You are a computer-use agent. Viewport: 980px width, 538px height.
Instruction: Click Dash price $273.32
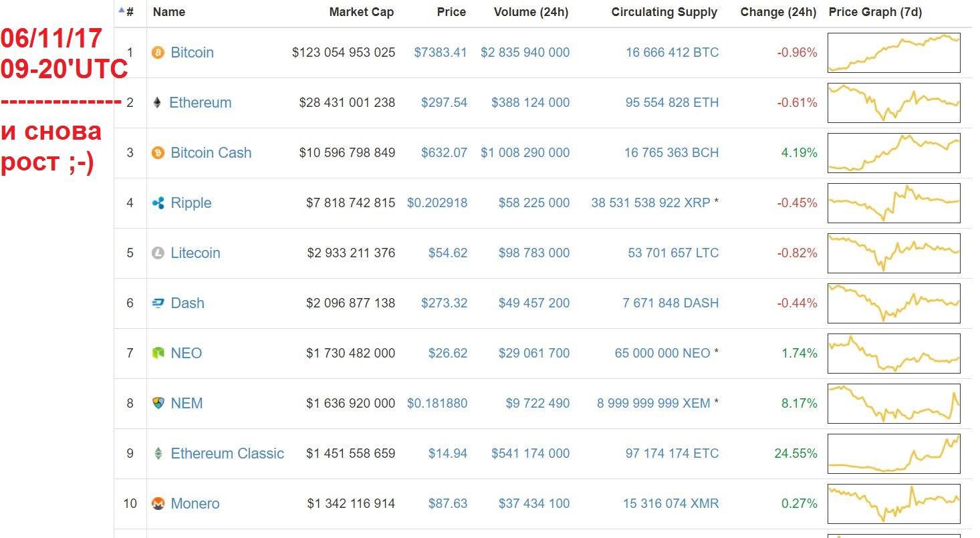point(445,303)
